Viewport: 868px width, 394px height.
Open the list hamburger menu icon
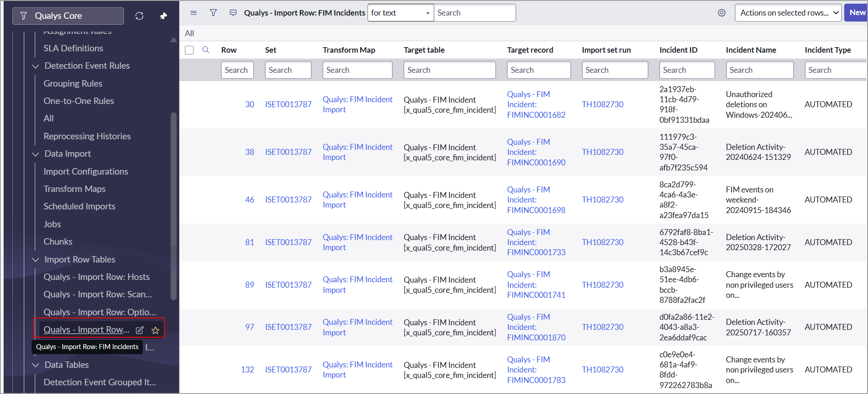point(194,13)
